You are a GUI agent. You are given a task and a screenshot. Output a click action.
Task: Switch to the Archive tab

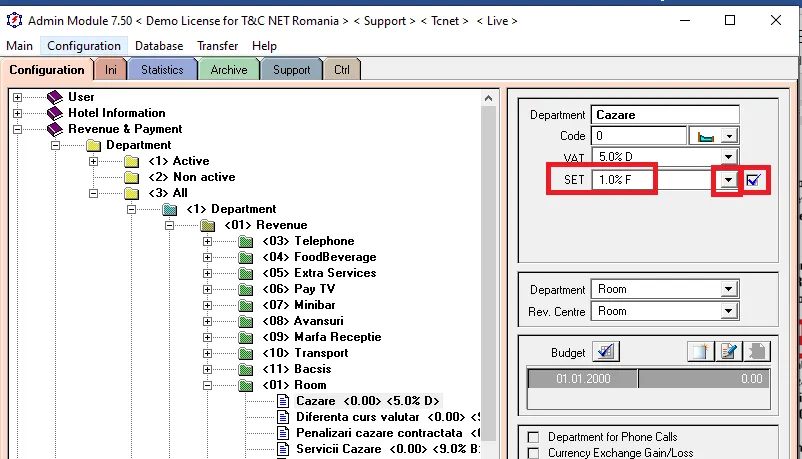pos(229,70)
